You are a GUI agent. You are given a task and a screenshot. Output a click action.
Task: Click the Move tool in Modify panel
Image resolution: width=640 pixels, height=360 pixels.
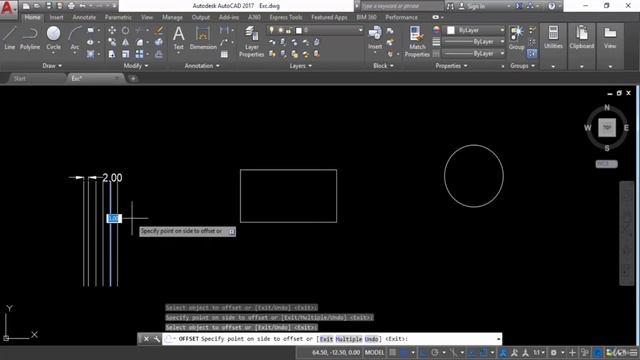112,30
